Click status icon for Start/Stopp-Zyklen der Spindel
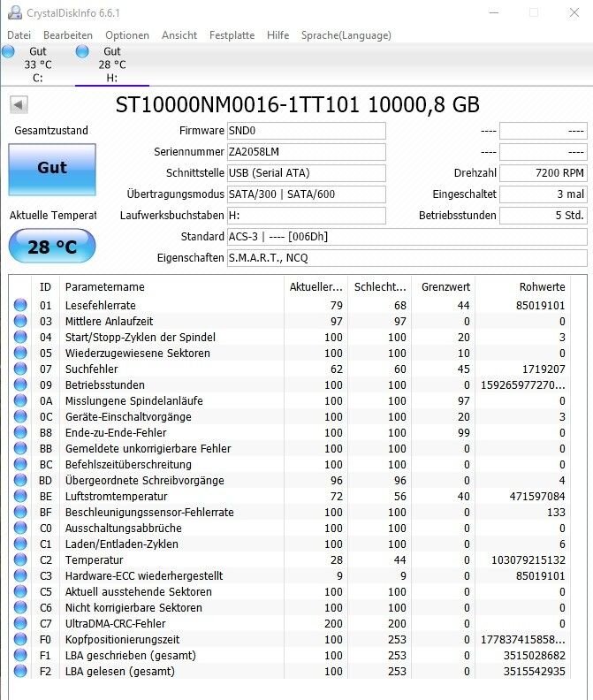The width and height of the screenshot is (593, 700). [x=20, y=337]
